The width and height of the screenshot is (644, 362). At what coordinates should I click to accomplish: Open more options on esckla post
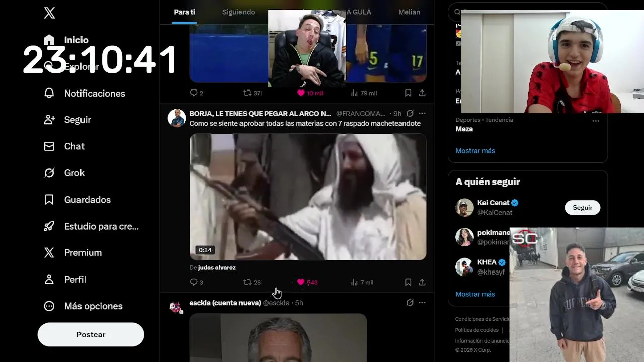click(422, 303)
